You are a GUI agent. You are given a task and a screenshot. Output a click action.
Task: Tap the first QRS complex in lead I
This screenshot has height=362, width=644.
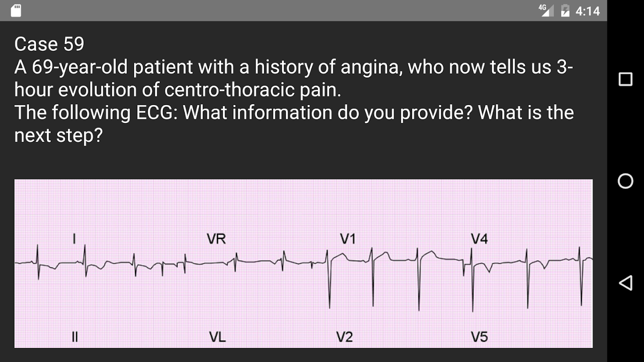[38, 262]
